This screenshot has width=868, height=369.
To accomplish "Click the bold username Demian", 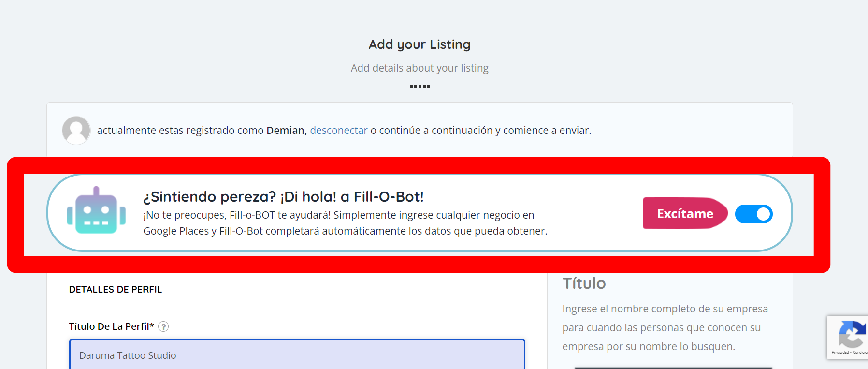I will (x=285, y=130).
